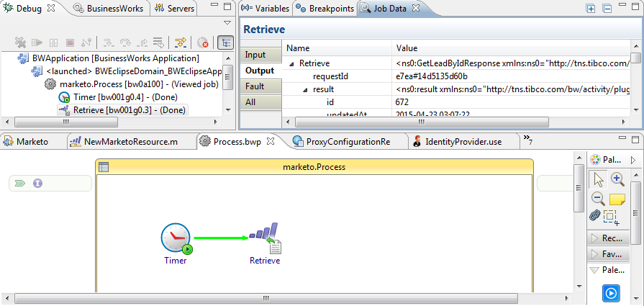Viewport: 644px width, 306px height.
Task: Open the Marketo editor tab
Action: tap(26, 142)
